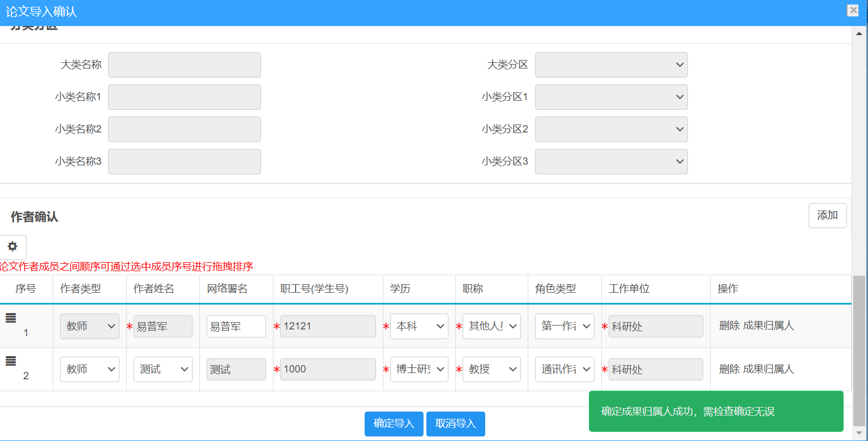Set 成果归属人 for author row 2
Screen dimensions: 868x441
(x=768, y=369)
